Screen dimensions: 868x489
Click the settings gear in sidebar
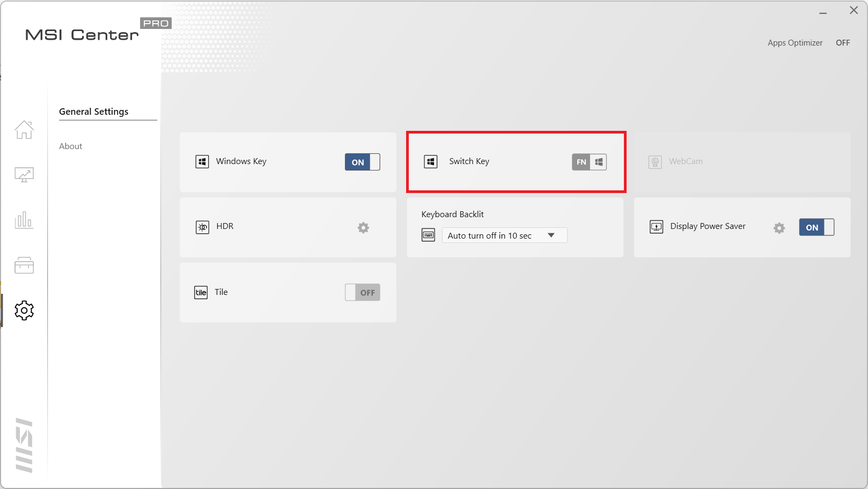point(24,310)
